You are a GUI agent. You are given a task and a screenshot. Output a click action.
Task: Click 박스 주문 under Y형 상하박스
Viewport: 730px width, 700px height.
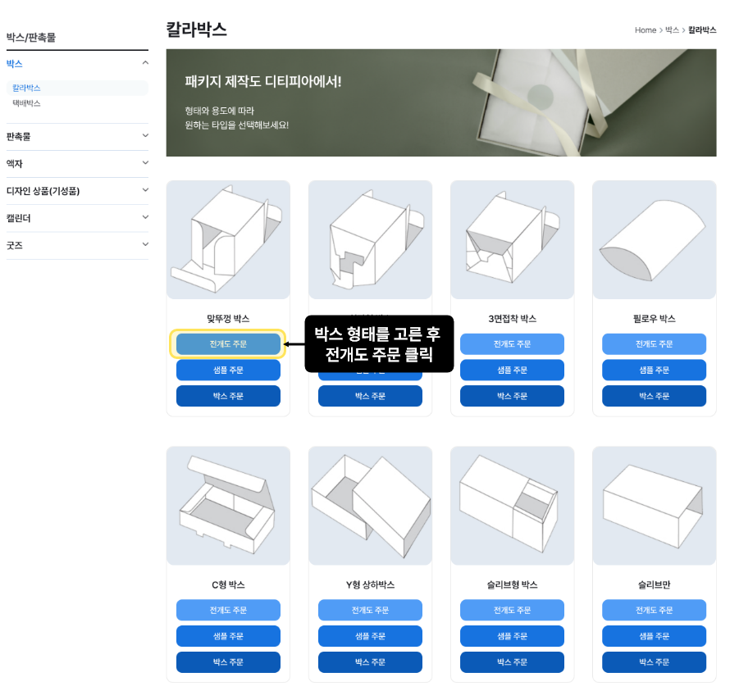point(370,662)
